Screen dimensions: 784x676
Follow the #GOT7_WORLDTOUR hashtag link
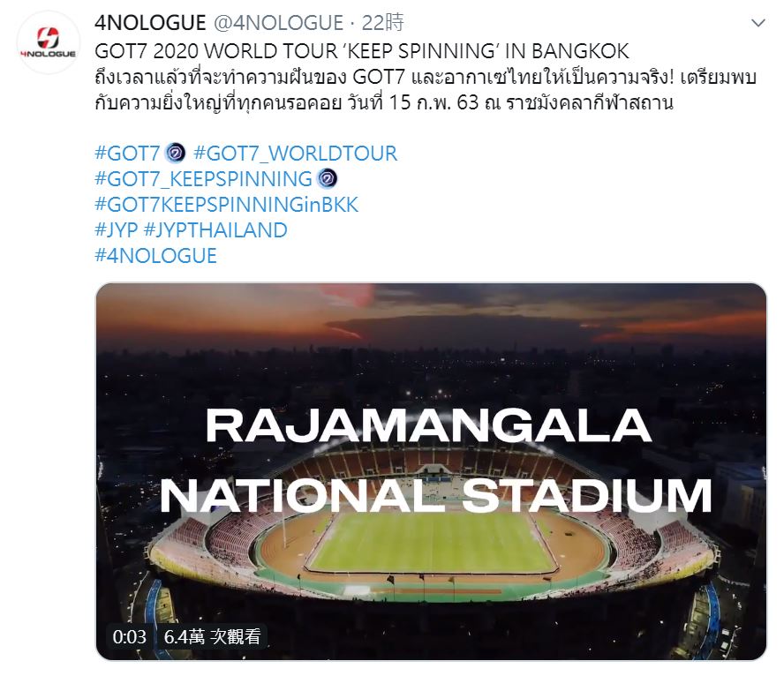point(295,153)
